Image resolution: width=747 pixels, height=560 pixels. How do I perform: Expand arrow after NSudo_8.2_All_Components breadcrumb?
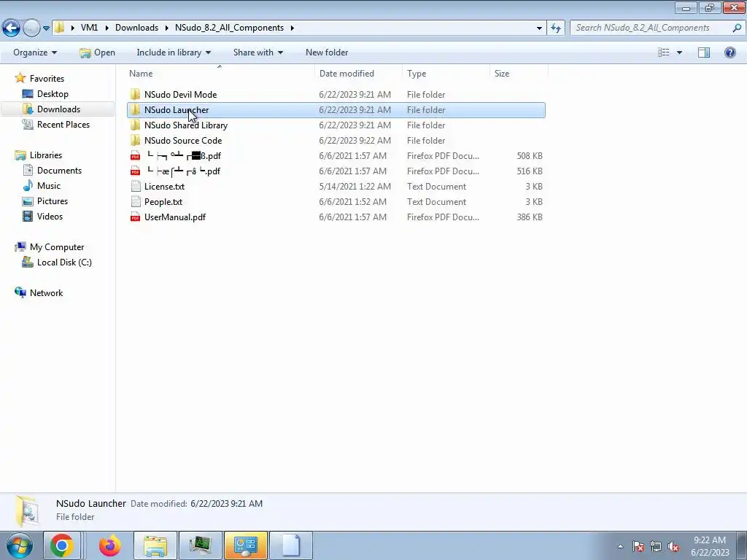point(292,28)
